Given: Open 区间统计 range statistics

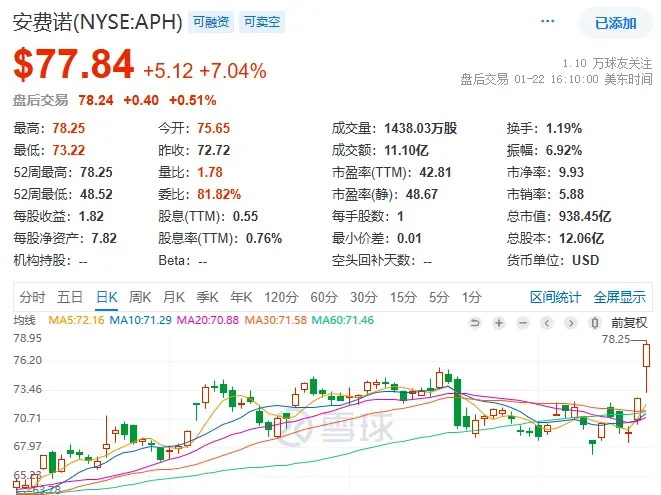Looking at the screenshot, I should 555,297.
